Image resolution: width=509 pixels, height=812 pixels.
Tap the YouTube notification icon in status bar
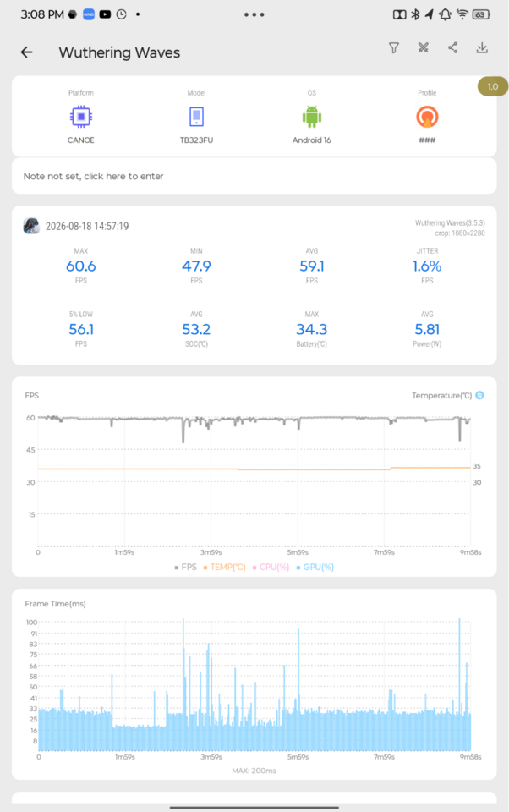[105, 14]
